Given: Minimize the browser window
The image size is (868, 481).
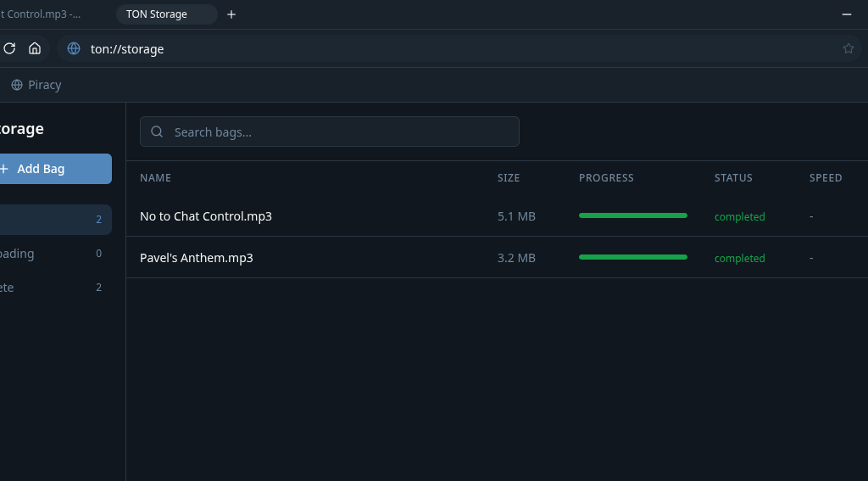Looking at the screenshot, I should (846, 14).
